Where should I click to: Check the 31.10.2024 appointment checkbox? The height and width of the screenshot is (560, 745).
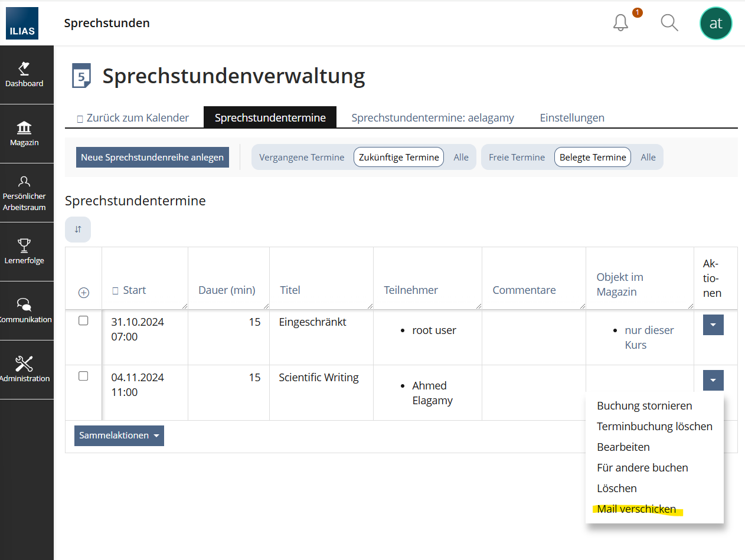pyautogui.click(x=83, y=320)
